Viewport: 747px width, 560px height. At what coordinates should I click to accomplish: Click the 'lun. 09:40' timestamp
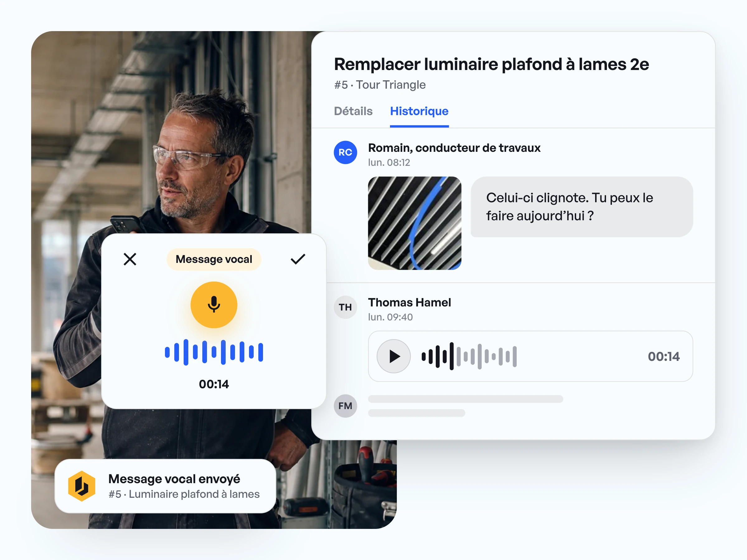point(390,317)
